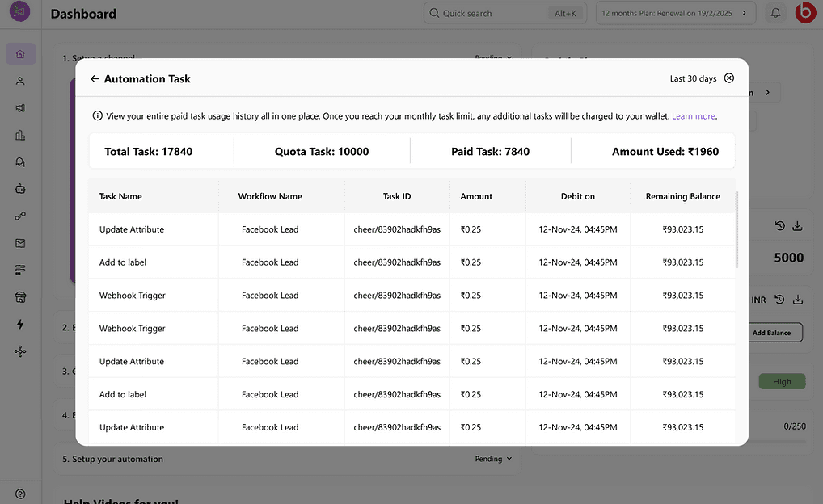Image resolution: width=823 pixels, height=504 pixels.
Task: Open the notifications bell icon
Action: click(775, 13)
